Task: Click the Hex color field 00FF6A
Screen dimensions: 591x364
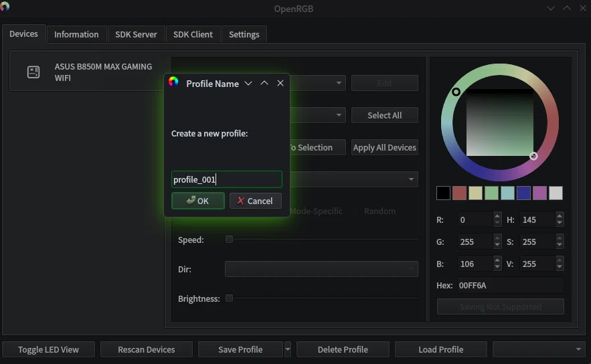Action: click(x=511, y=285)
